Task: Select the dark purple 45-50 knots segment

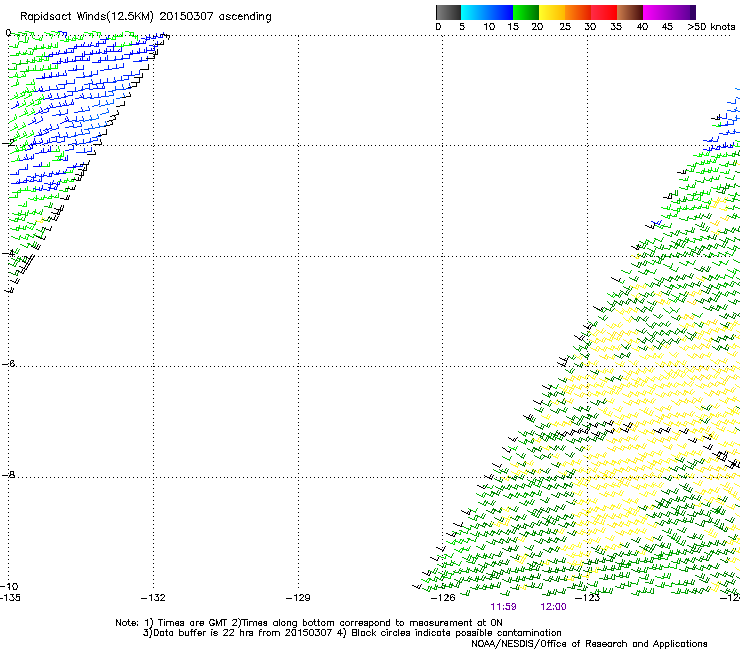Action: (x=682, y=12)
